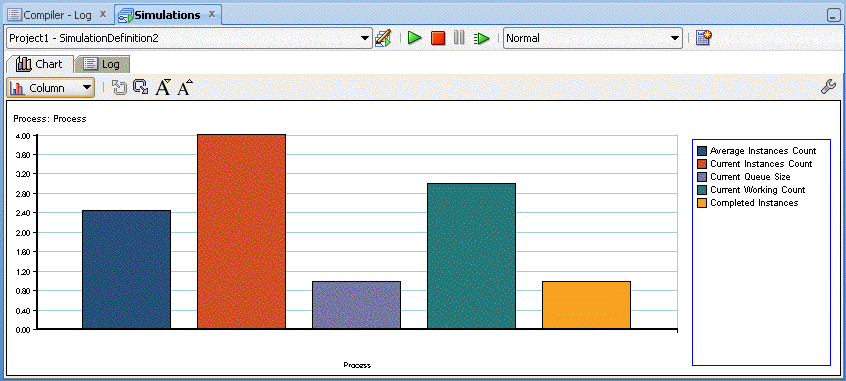The image size is (846, 381).
Task: Open the Column chart type dropdown
Action: [51, 88]
